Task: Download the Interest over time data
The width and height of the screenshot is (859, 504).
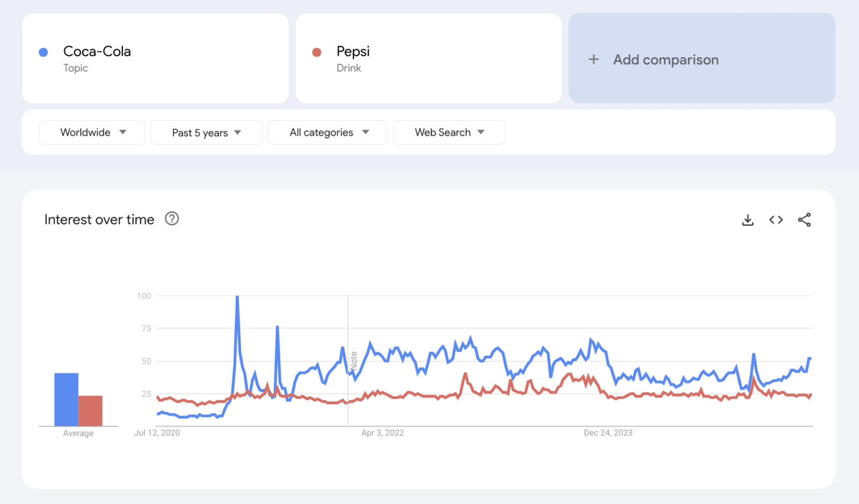Action: [747, 220]
